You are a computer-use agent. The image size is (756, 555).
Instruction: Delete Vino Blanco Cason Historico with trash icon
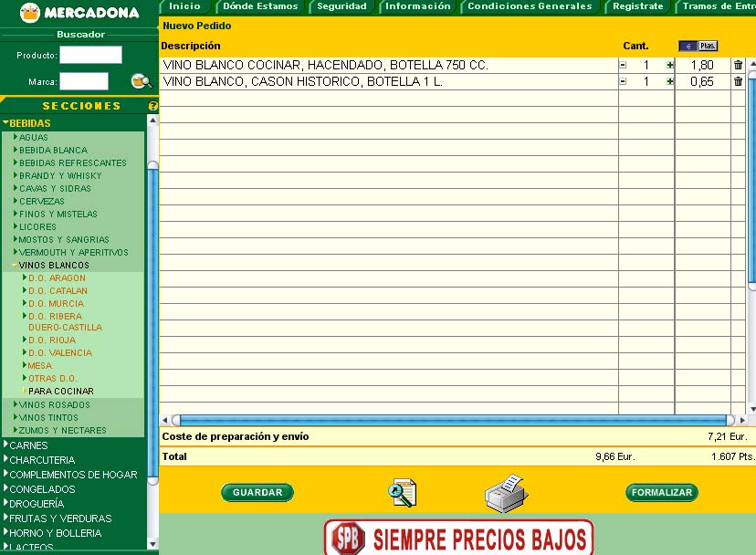tap(738, 81)
